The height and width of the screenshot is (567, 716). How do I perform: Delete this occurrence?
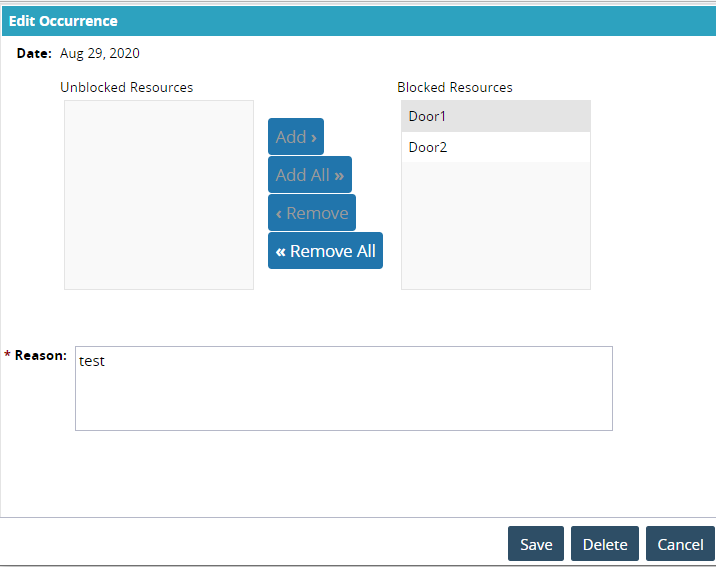pos(605,544)
